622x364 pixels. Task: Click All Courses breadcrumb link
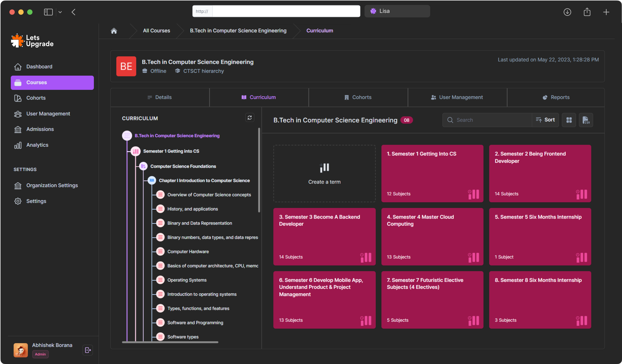pyautogui.click(x=156, y=31)
